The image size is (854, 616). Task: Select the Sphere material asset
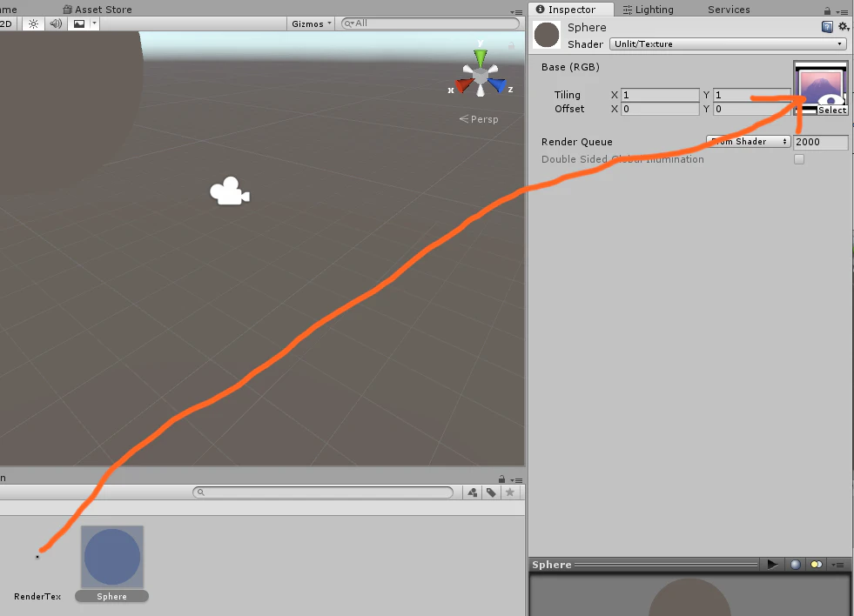point(111,564)
